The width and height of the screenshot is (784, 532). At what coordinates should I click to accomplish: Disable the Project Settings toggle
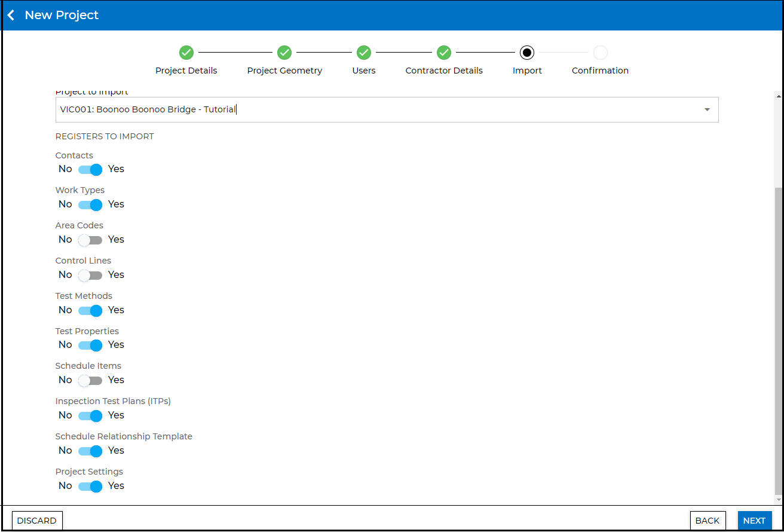[x=91, y=487]
